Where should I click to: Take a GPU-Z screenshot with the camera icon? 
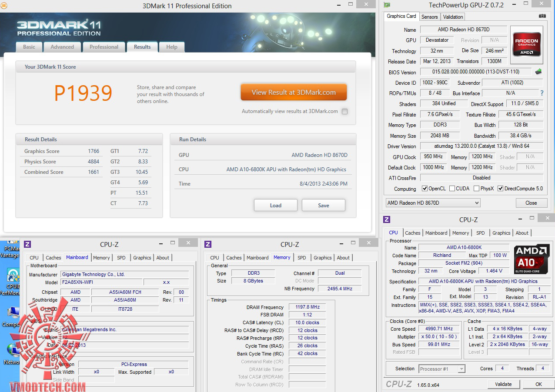point(542,16)
